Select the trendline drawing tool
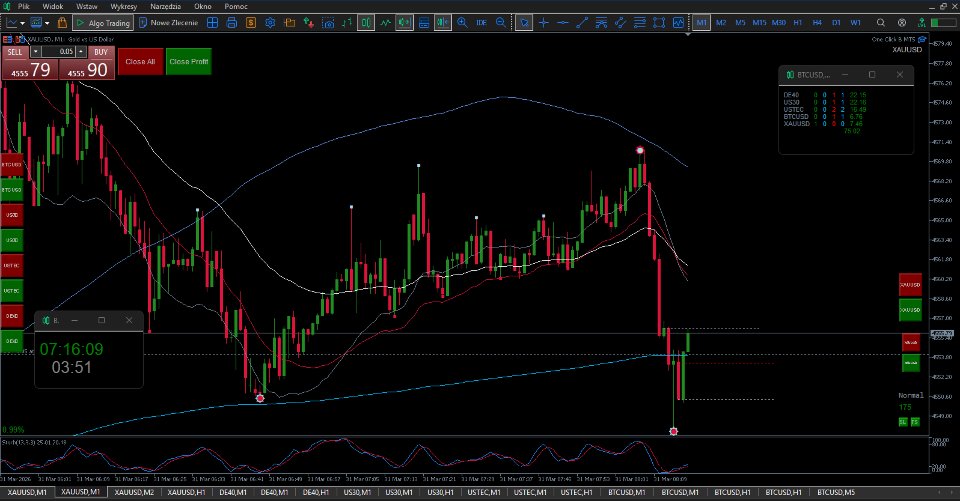Image resolution: width=960 pixels, height=501 pixels. (582, 23)
